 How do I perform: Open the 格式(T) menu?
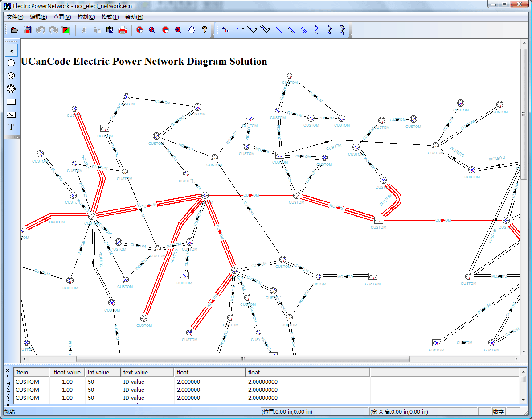(x=110, y=17)
